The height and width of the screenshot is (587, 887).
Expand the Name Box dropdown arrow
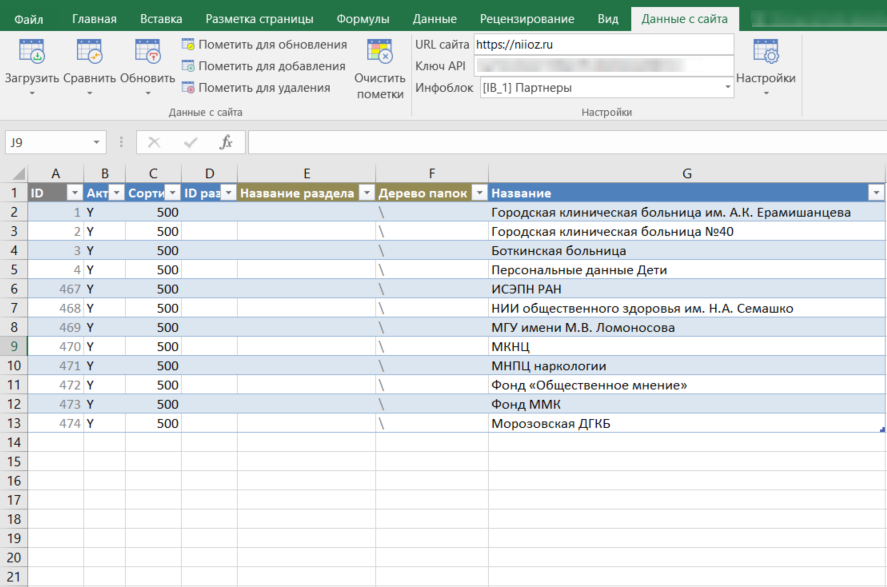(x=97, y=143)
